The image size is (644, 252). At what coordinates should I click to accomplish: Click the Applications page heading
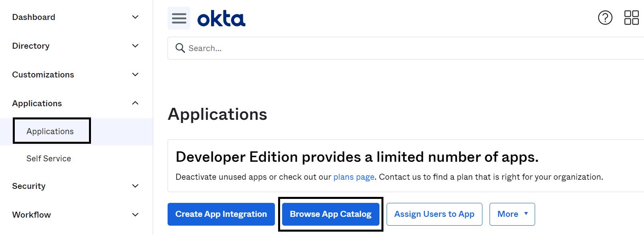[217, 114]
